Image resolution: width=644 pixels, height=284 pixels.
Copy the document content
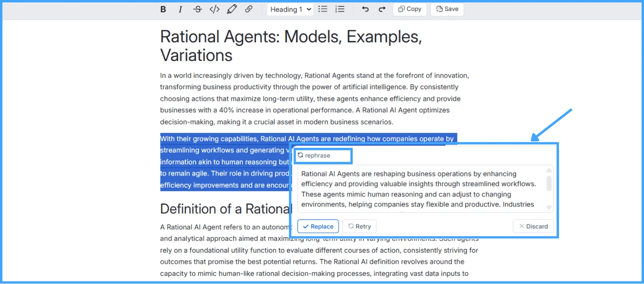coord(410,9)
